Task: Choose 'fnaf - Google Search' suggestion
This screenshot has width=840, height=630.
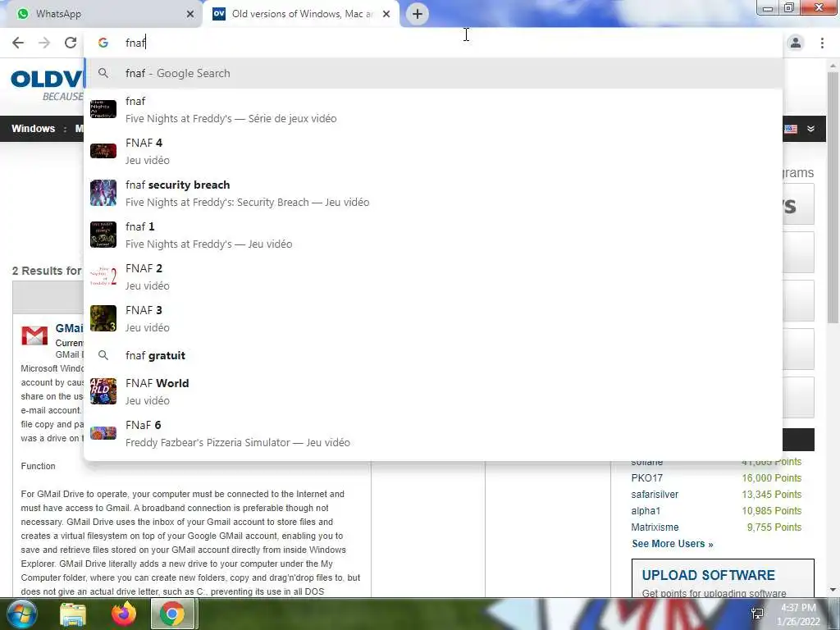Action: (433, 73)
